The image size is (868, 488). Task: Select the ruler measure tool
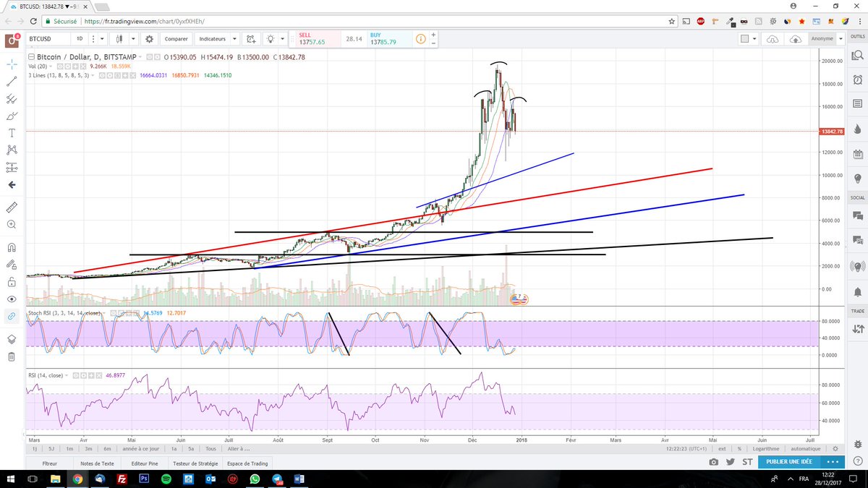pos(12,207)
